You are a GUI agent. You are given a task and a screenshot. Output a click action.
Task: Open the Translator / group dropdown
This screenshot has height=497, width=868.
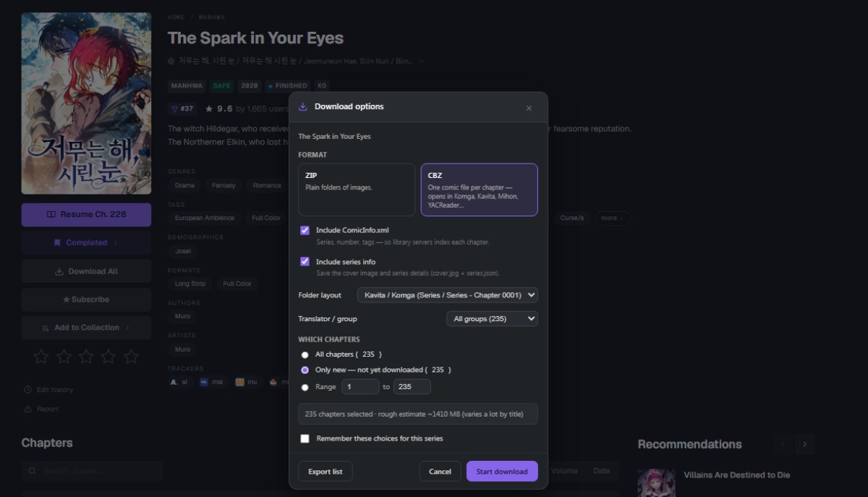[x=492, y=318]
